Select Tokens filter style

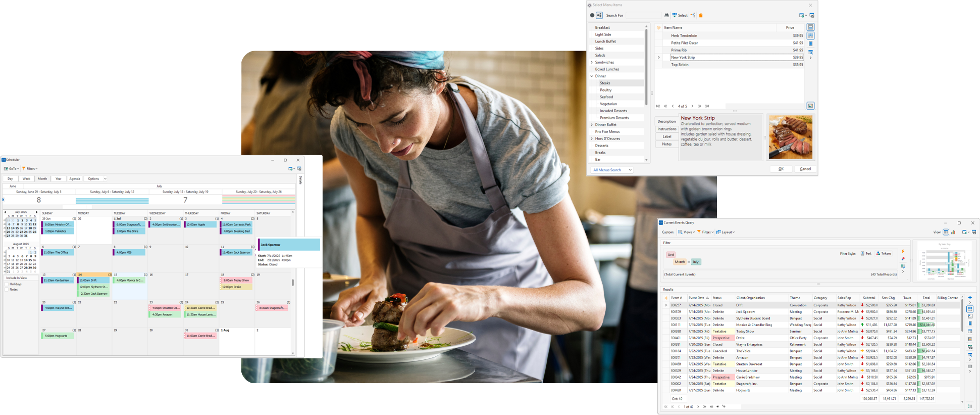[884, 253]
